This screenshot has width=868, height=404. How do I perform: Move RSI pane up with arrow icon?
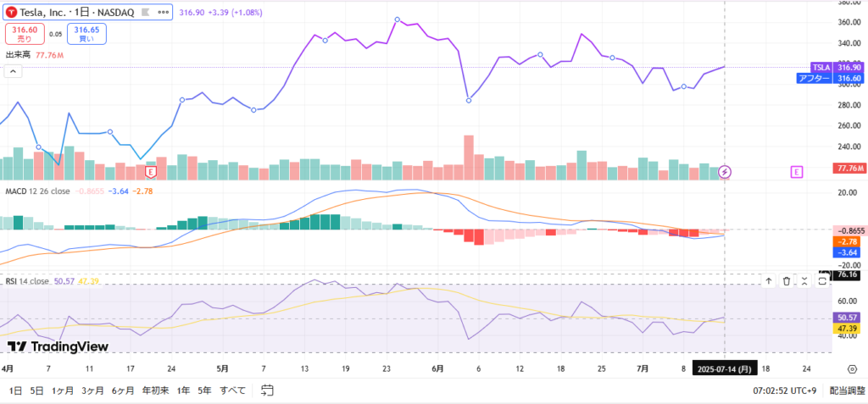pyautogui.click(x=768, y=282)
